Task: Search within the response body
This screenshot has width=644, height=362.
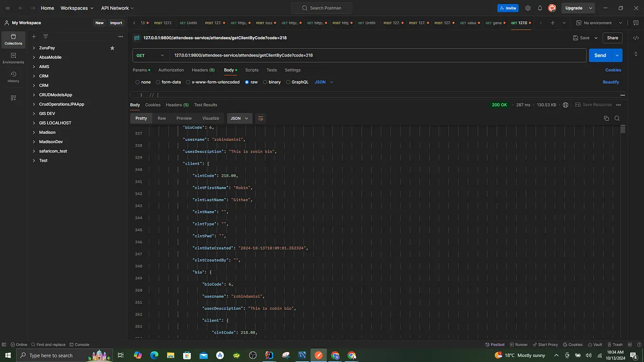Action: [617, 118]
